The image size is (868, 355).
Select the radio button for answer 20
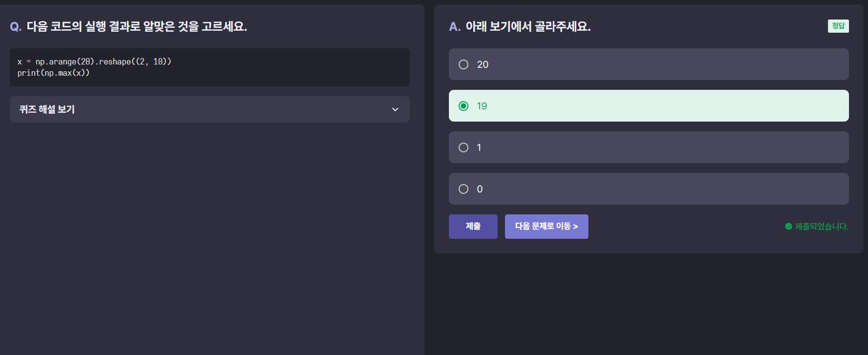point(464,64)
